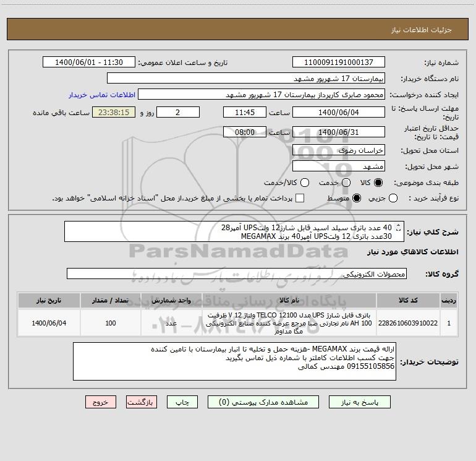The image size is (476, 461).
Task: Click the تعداد / مقدار column header
Action: [111, 300]
